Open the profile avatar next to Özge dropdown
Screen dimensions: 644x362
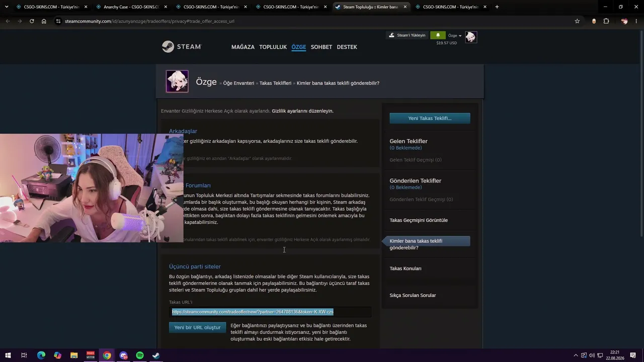[471, 37]
